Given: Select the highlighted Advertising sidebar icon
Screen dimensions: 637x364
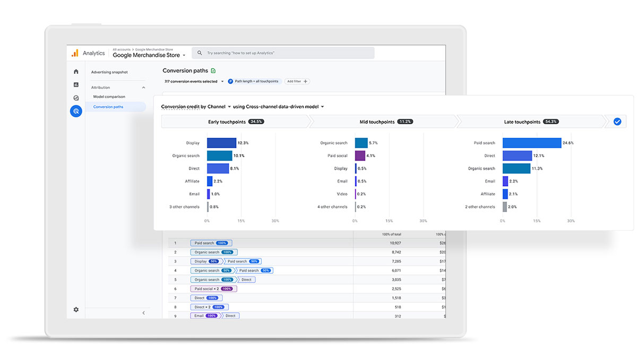Looking at the screenshot, I should (76, 111).
